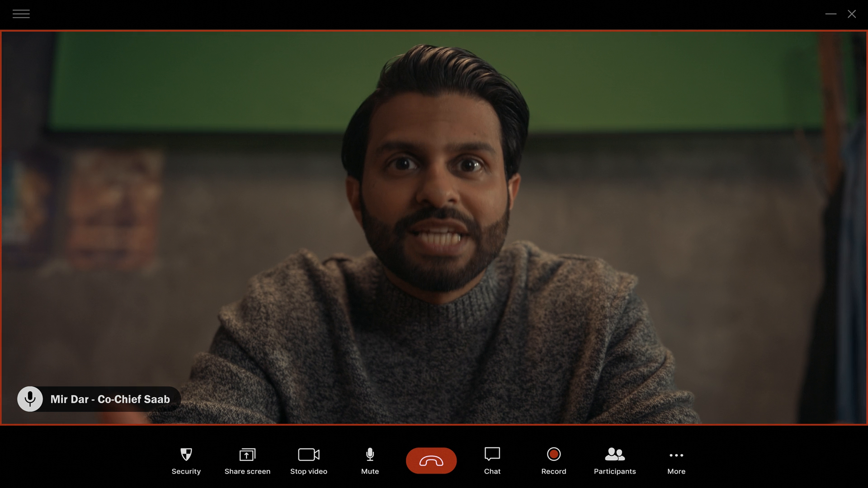Screen dimensions: 868x488
Task: Click the Stop video camera icon
Action: coord(309,454)
